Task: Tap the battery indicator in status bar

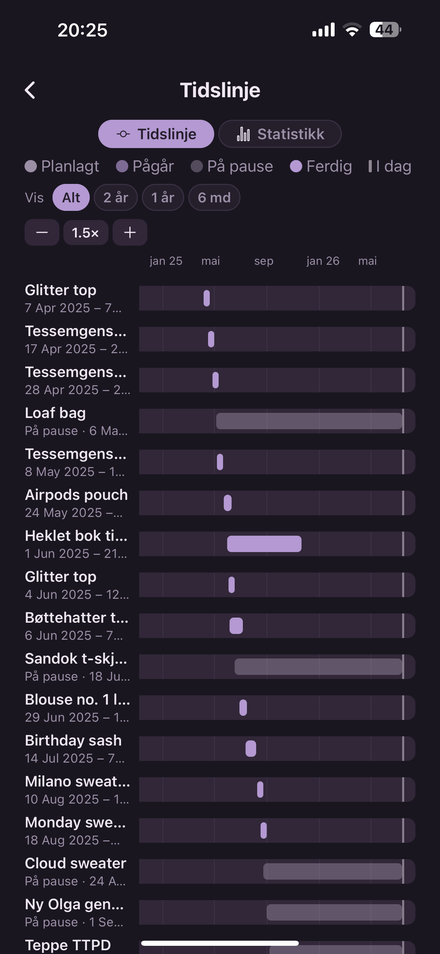Action: tap(385, 30)
